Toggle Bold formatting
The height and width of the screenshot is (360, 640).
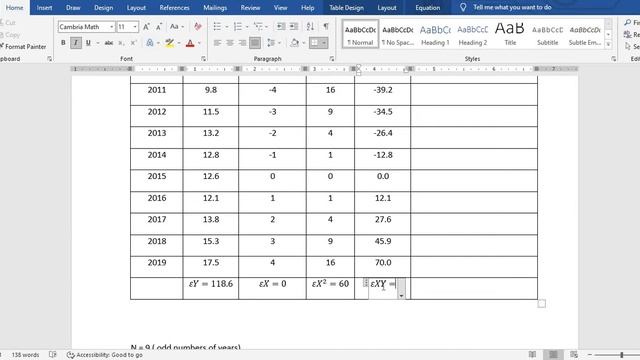coord(63,43)
